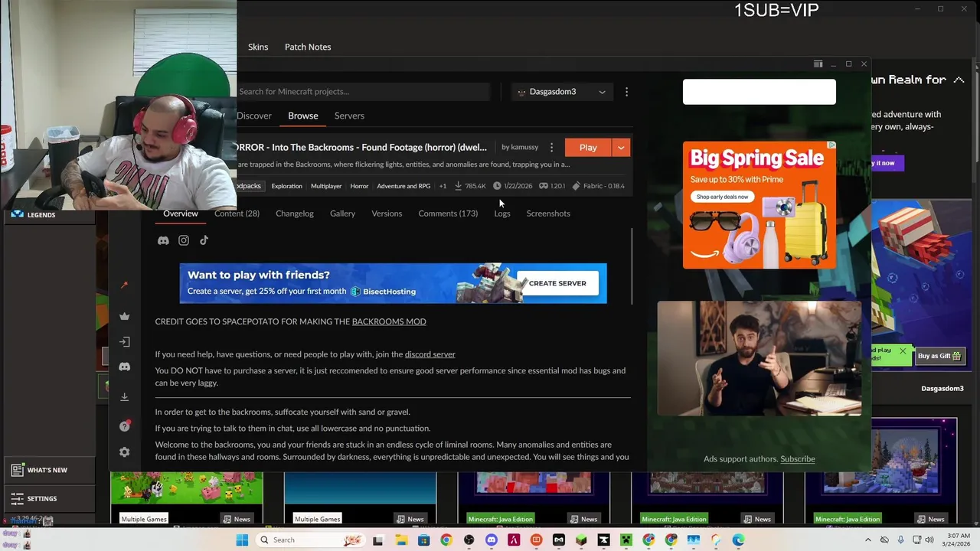The width and height of the screenshot is (980, 551).
Task: Play the video ad thumbnail
Action: tap(759, 358)
